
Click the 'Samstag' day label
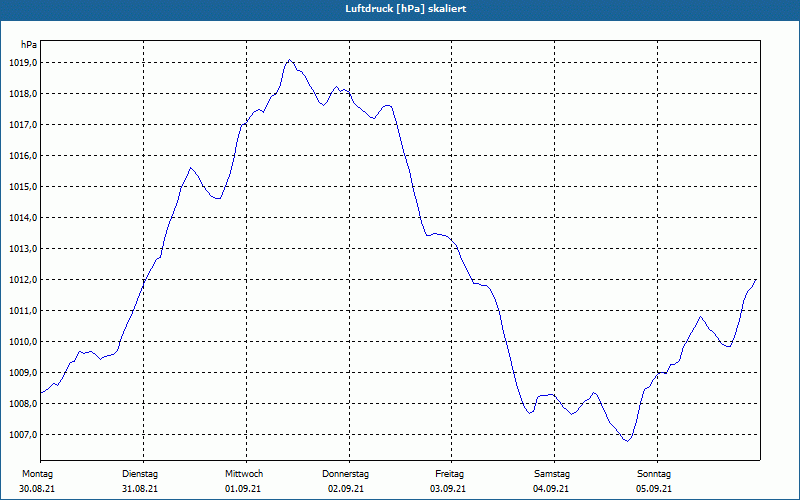(x=552, y=474)
